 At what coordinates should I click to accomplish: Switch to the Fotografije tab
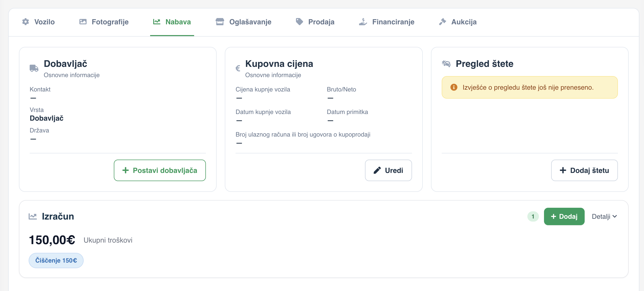point(104,22)
